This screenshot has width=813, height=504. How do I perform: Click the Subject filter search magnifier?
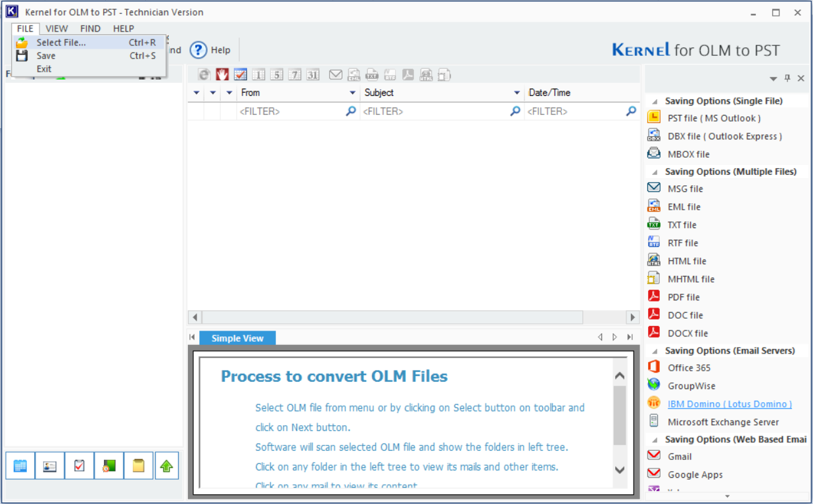515,112
